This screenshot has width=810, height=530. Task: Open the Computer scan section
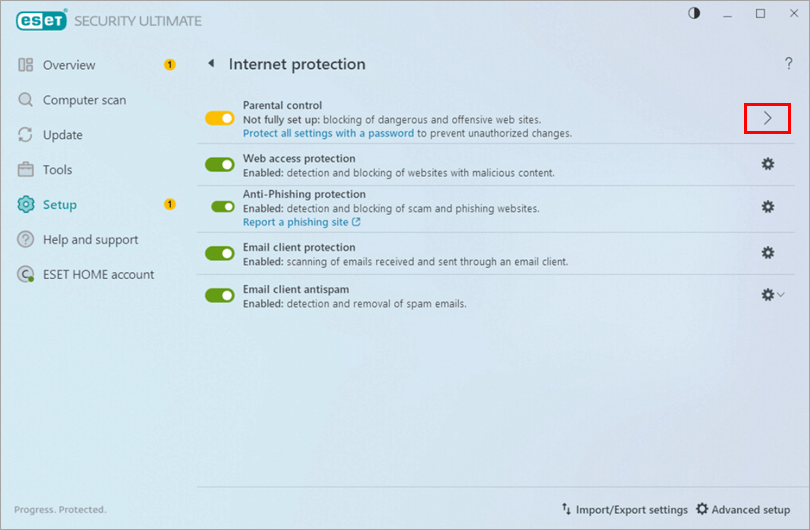(x=84, y=100)
